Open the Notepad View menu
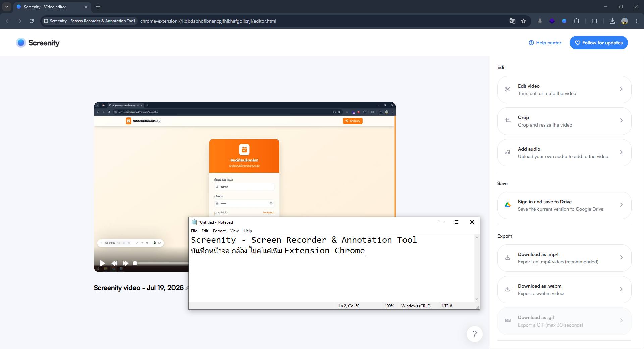The width and height of the screenshot is (644, 349). coord(234,231)
